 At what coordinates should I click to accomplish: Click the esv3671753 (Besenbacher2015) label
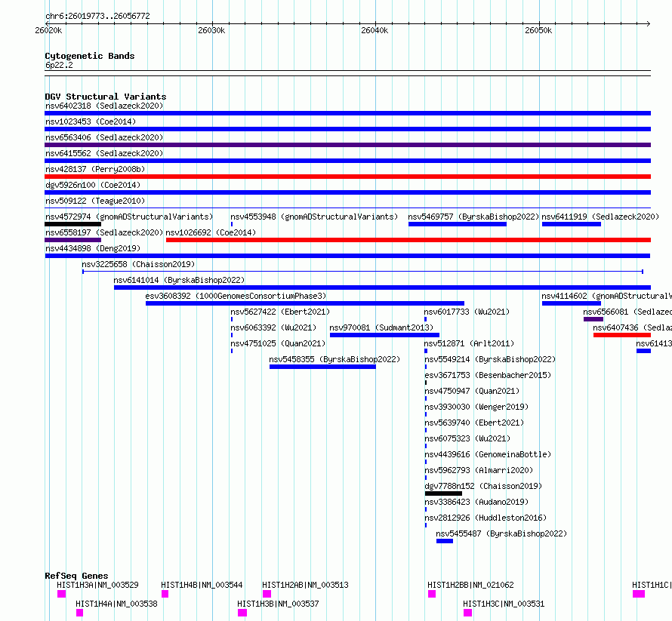pyautogui.click(x=488, y=375)
